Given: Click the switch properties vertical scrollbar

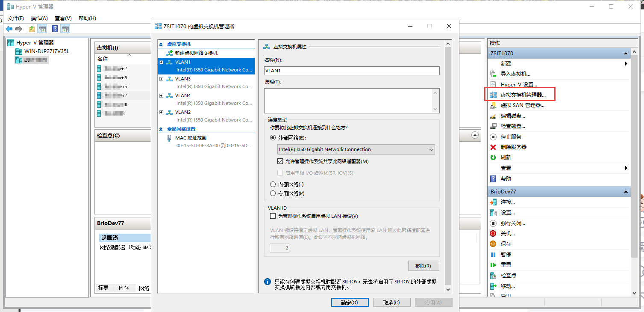Looking at the screenshot, I should [448, 166].
